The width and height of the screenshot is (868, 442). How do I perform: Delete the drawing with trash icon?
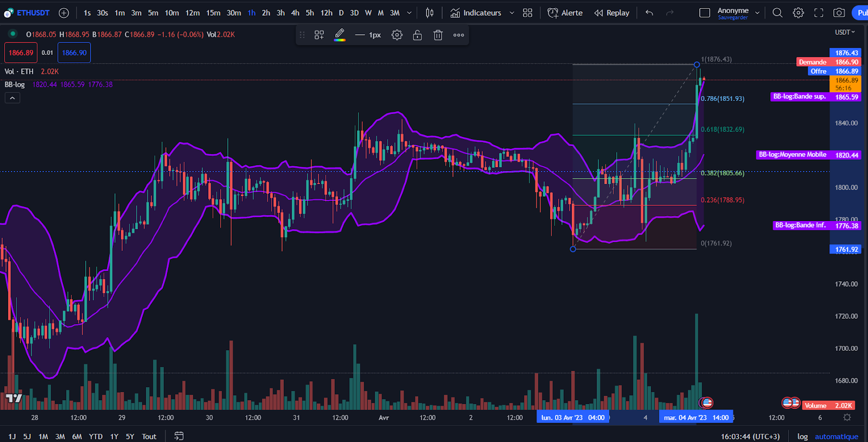point(438,35)
